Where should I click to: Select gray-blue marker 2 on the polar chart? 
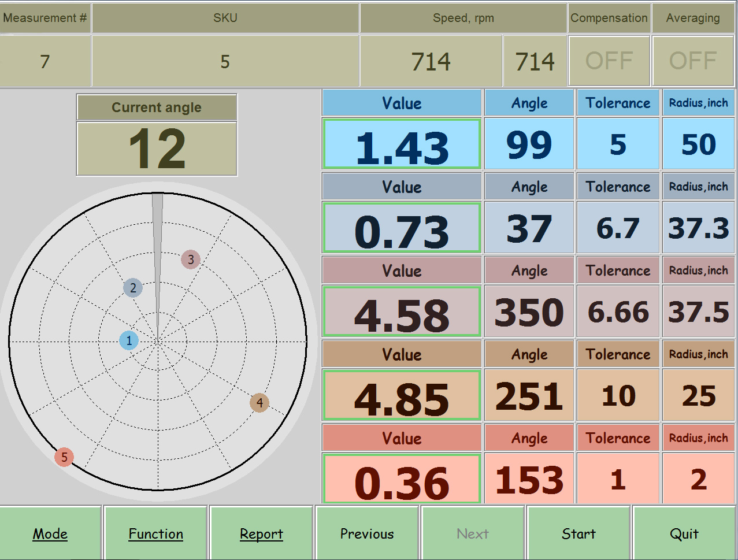[133, 288]
